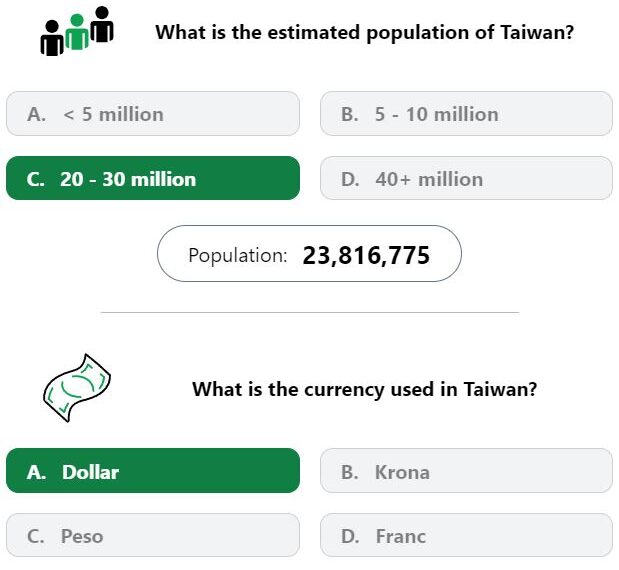Click the Taiwan currency question text
Viewport: 619px width, 570px height.
coord(364,389)
